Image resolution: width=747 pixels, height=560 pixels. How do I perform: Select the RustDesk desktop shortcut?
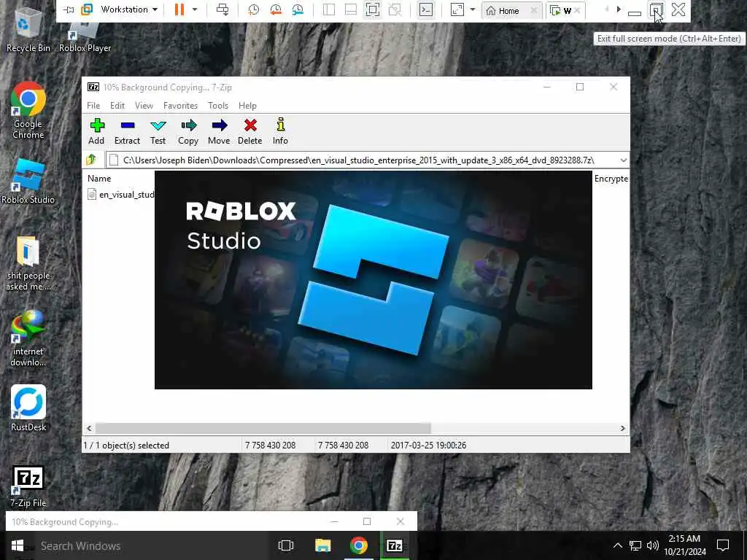tap(28, 408)
